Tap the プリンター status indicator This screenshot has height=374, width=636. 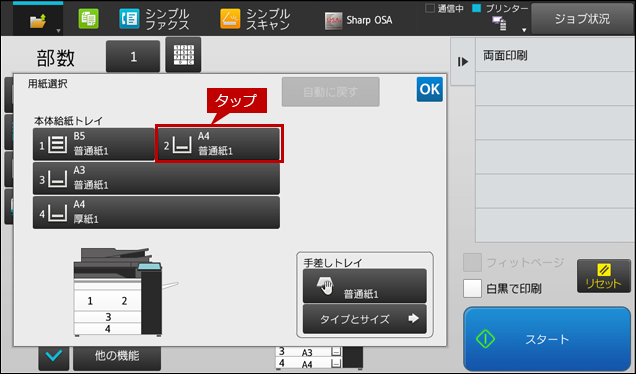501,8
